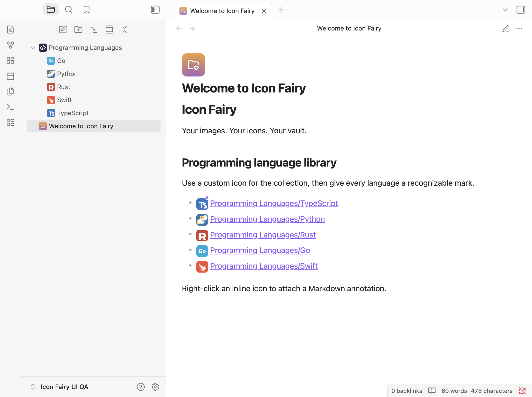Click the inline Swift icon in list

click(202, 267)
